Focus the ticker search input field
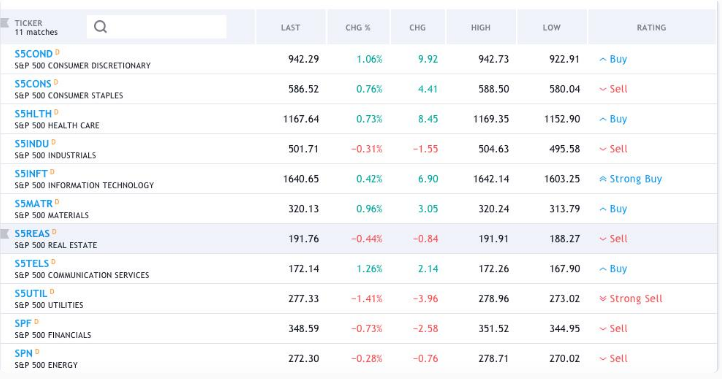Viewport: 722px width, 379px height. [x=156, y=27]
